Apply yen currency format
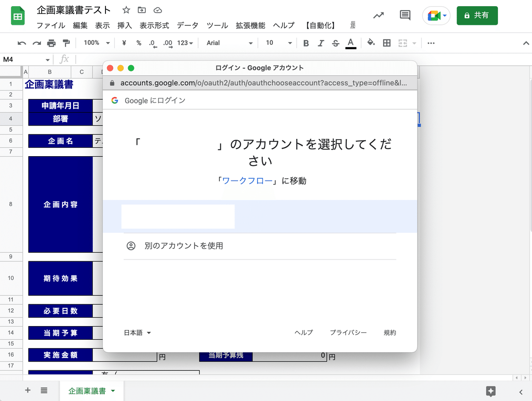The image size is (532, 401). [x=124, y=43]
